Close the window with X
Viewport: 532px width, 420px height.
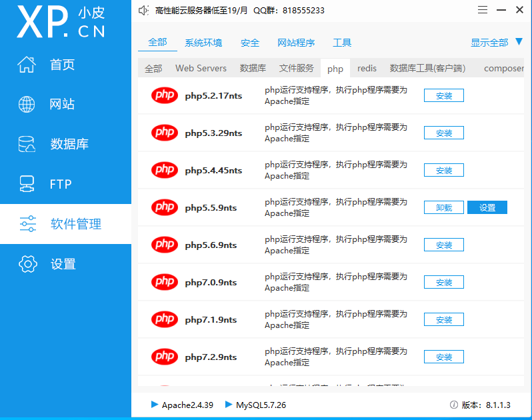(519, 10)
